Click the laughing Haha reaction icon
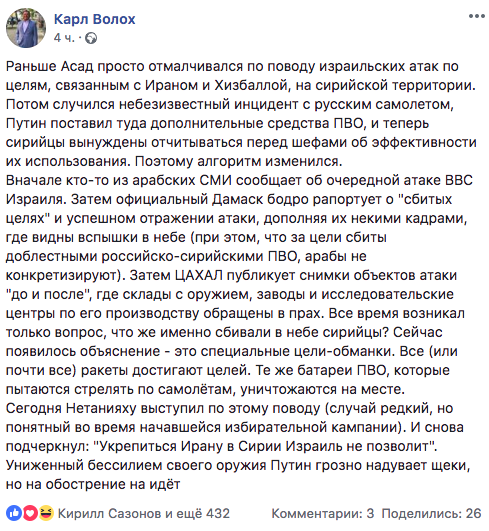 click(x=46, y=514)
